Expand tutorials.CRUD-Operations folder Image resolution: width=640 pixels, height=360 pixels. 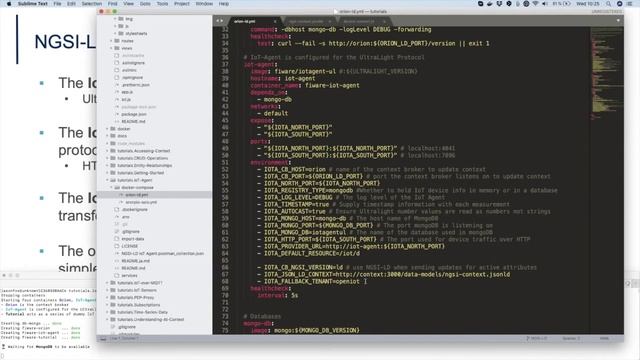[x=108, y=158]
